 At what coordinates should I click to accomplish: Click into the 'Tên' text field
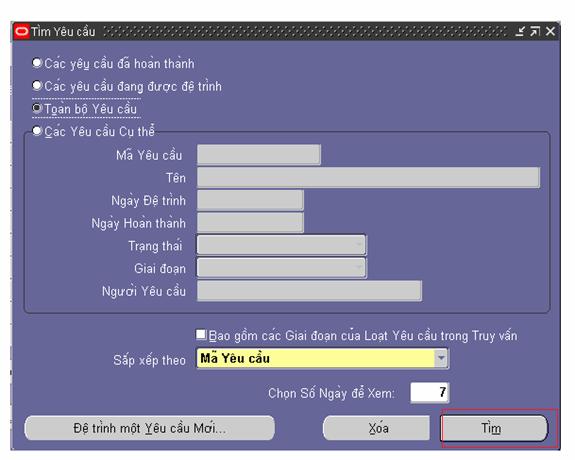[x=368, y=178]
